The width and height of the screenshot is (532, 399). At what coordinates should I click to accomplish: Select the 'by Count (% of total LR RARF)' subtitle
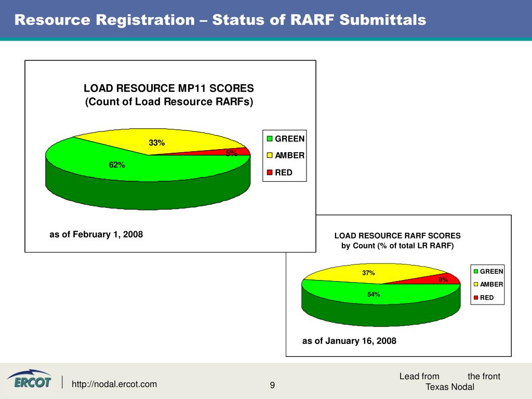[x=397, y=246]
